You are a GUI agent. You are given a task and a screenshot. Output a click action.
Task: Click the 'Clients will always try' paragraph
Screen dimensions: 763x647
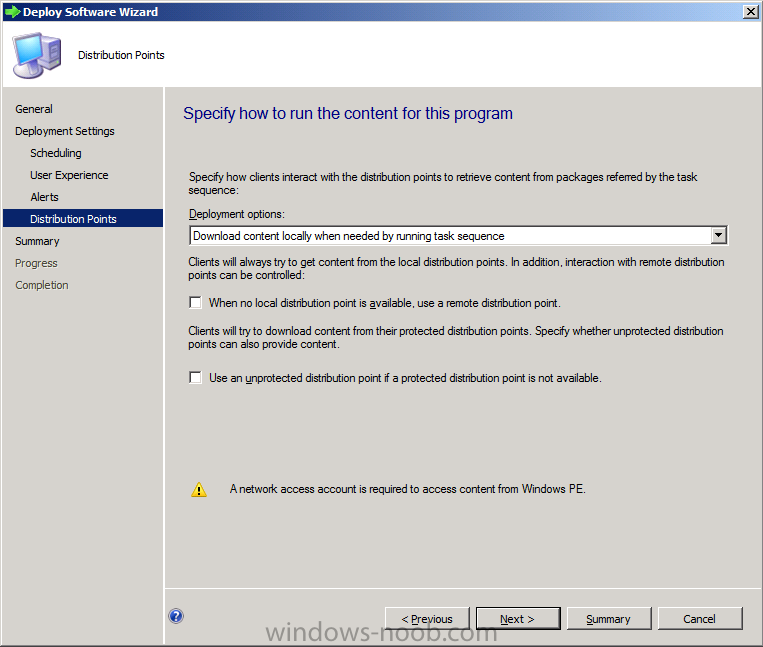click(x=456, y=269)
